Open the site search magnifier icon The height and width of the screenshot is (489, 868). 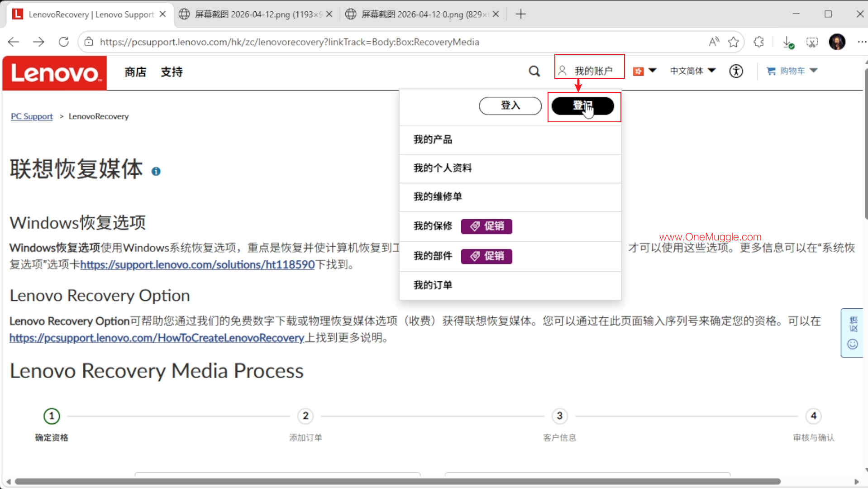point(534,71)
